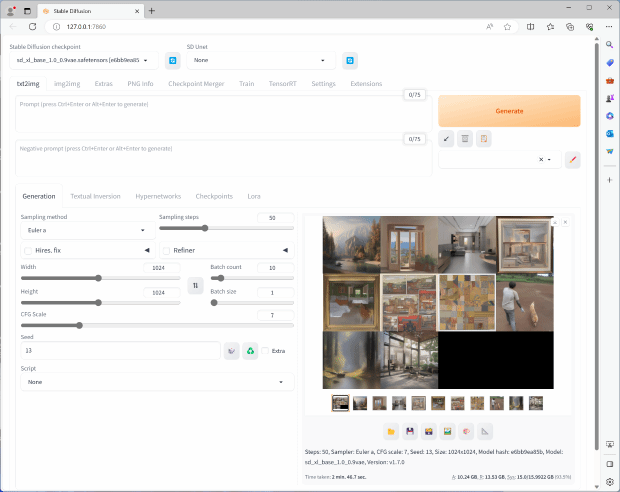Click the read prompt arrow icon under Generate

(446, 139)
